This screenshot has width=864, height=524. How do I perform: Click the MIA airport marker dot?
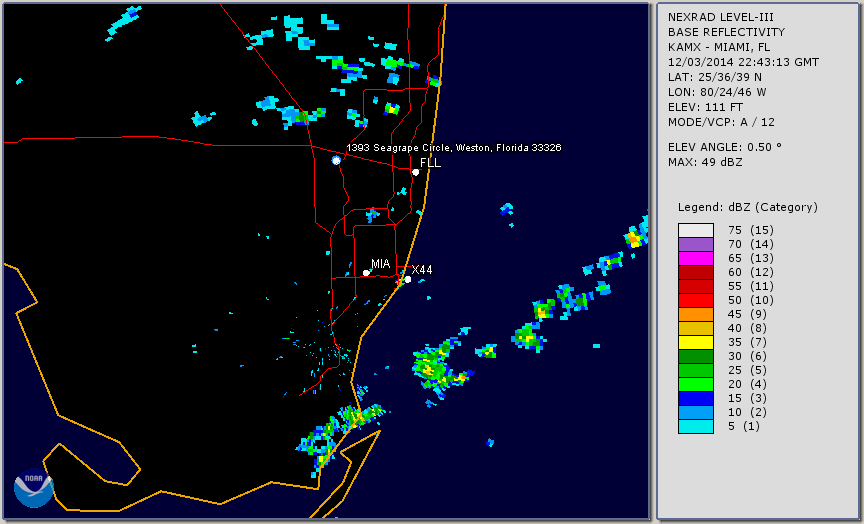coord(366,273)
